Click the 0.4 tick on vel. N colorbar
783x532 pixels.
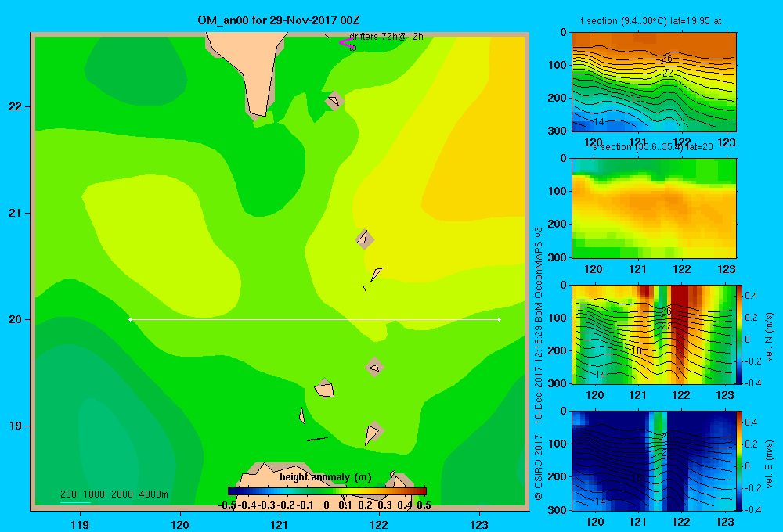click(751, 296)
